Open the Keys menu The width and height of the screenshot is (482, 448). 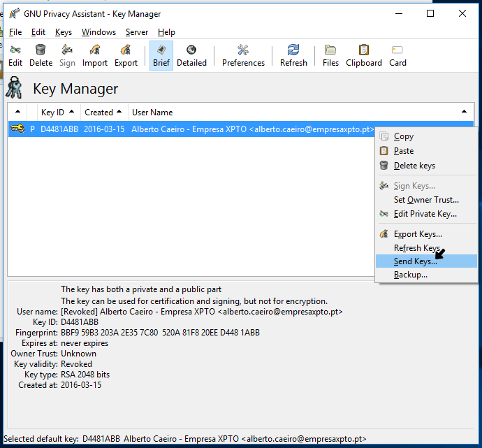(64, 32)
